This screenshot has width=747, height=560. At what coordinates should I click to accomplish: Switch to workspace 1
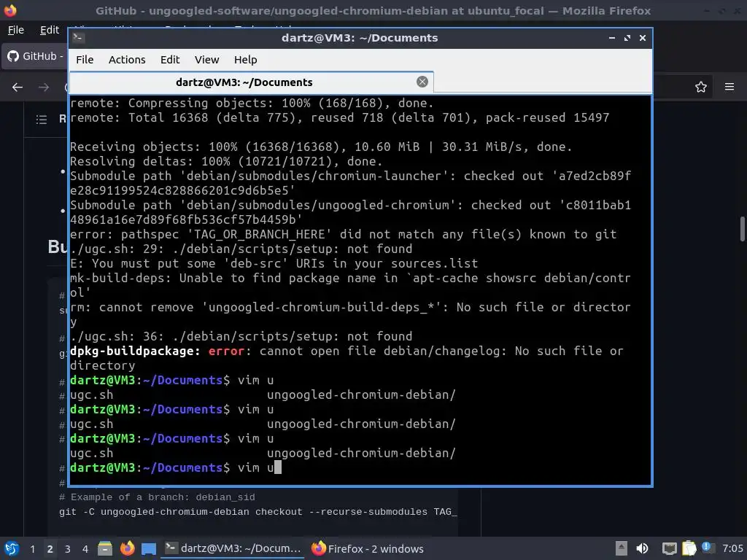coord(32,549)
